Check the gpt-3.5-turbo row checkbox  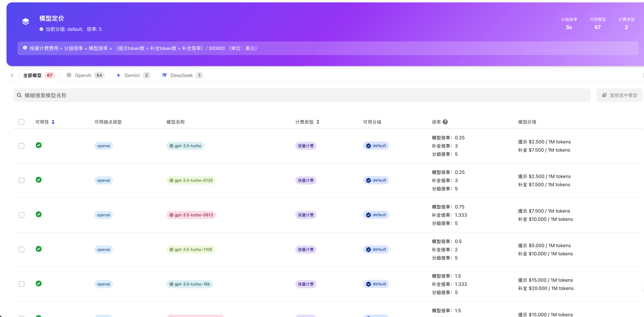22,146
